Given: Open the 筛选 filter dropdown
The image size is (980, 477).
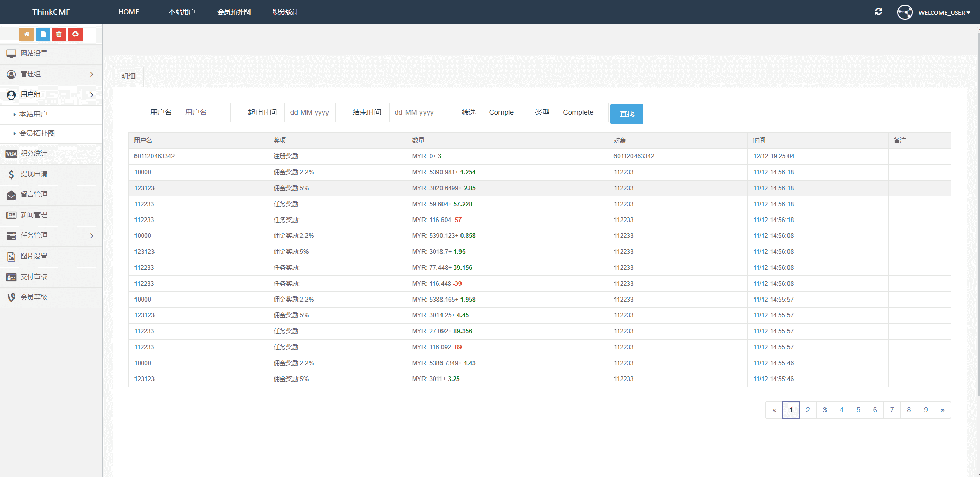Looking at the screenshot, I should click(x=499, y=112).
